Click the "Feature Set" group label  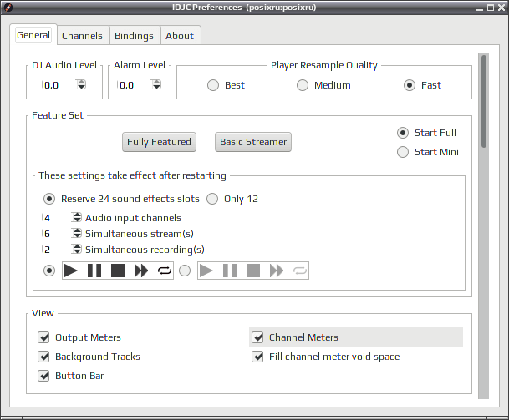click(x=58, y=115)
